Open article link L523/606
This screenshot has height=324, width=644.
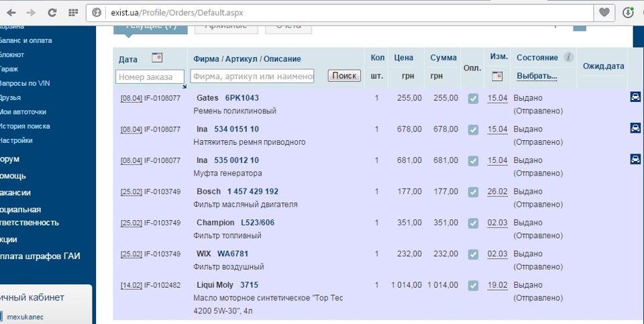(258, 223)
